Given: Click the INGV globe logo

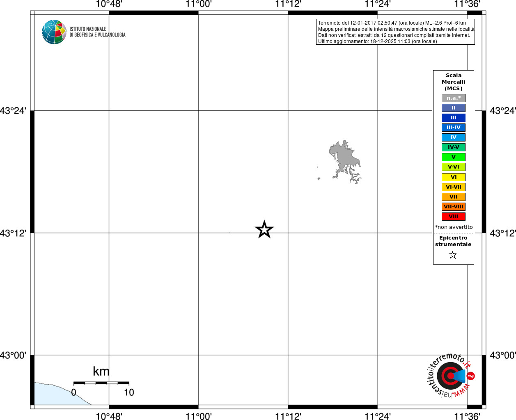Looking at the screenshot, I should (54, 32).
